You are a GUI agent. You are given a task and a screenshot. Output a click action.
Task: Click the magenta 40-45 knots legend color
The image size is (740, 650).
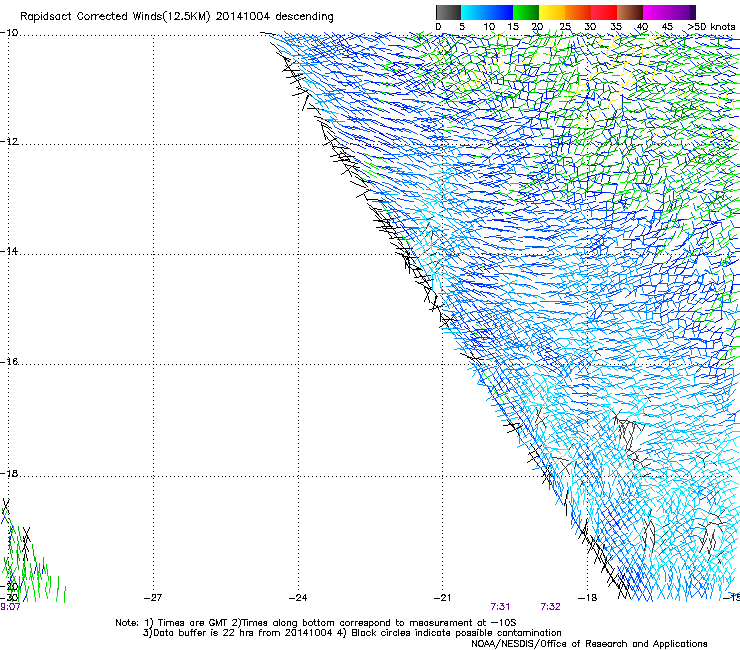(x=656, y=12)
